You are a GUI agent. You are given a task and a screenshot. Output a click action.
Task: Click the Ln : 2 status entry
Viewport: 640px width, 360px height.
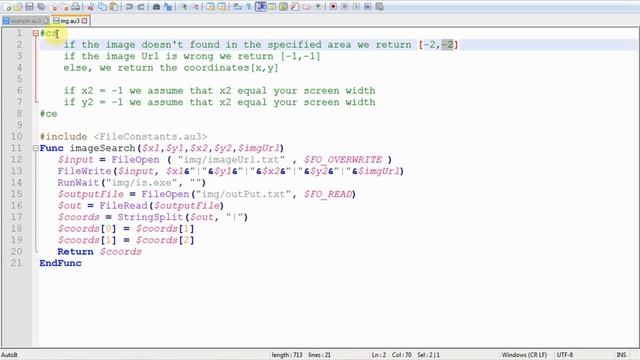(379, 355)
